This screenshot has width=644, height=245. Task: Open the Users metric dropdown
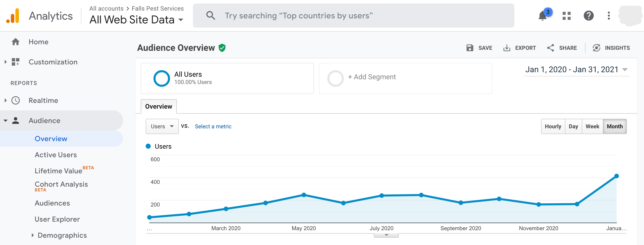point(162,126)
